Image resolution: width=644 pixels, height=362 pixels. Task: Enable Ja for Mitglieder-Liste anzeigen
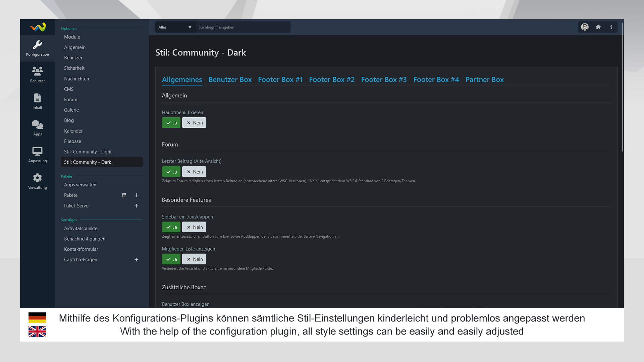pos(171,259)
